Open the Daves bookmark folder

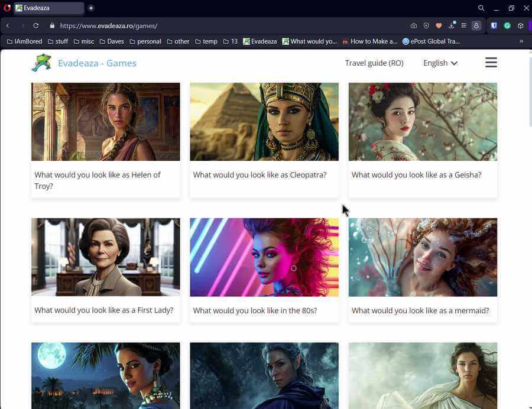click(112, 41)
